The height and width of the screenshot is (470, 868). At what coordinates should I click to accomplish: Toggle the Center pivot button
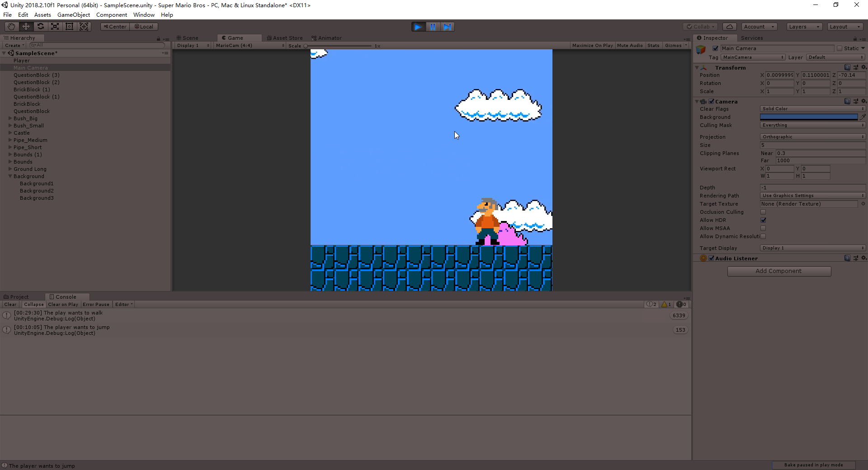click(115, 27)
